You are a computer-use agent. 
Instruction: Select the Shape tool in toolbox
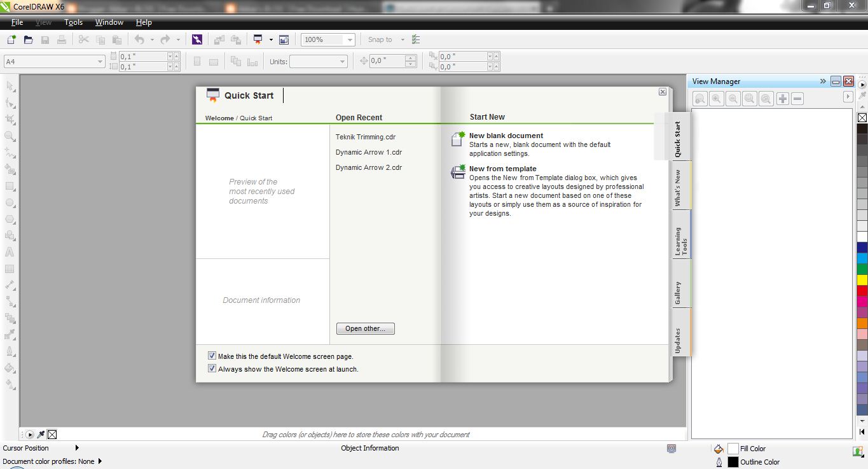(x=10, y=102)
